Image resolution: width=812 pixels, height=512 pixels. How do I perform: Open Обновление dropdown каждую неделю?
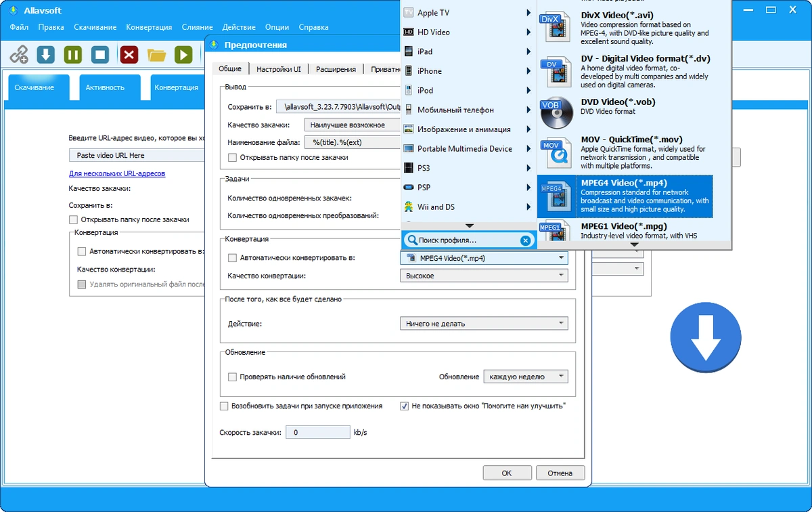526,377
